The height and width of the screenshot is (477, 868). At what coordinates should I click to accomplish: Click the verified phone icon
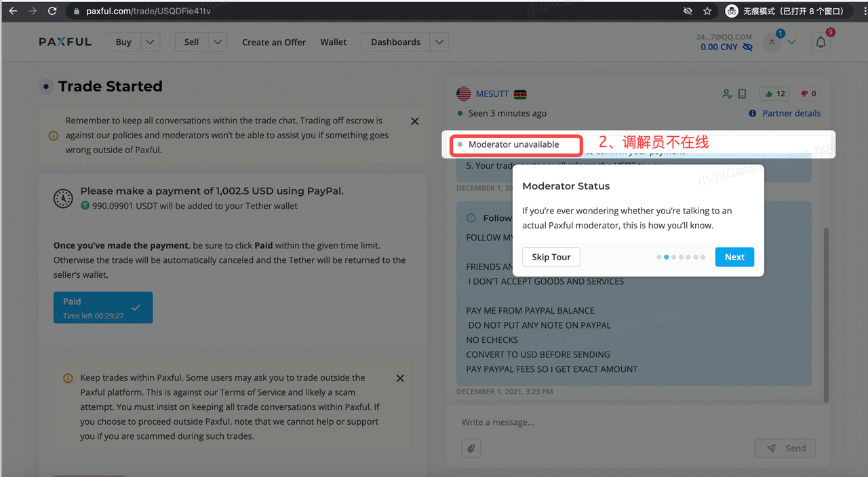click(x=742, y=94)
